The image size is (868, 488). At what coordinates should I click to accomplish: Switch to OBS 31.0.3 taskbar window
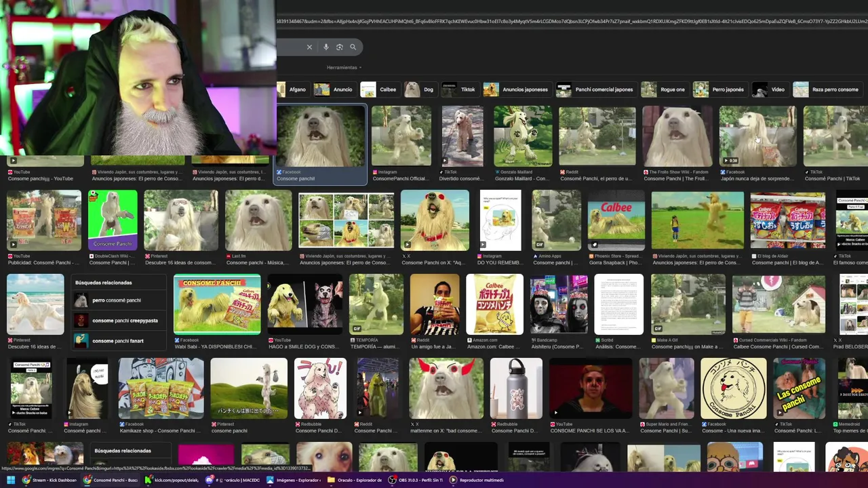coord(415,480)
